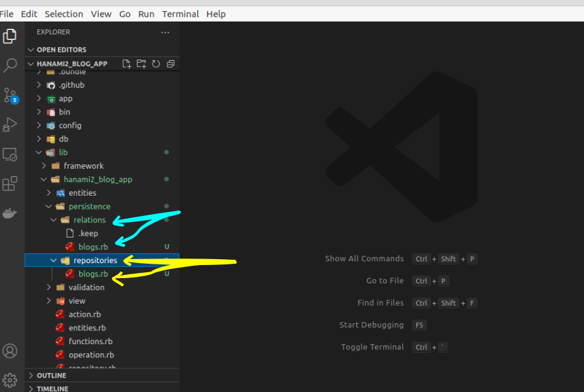The height and width of the screenshot is (392, 584).
Task: Open the action.rb file
Action: coord(84,314)
